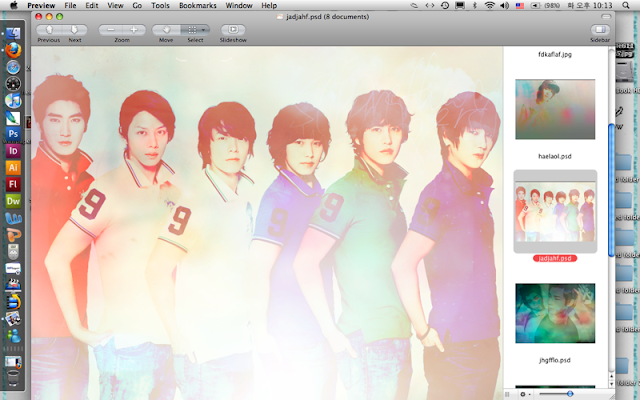The width and height of the screenshot is (640, 400).
Task: Open the Tools menu
Action: 160,5
